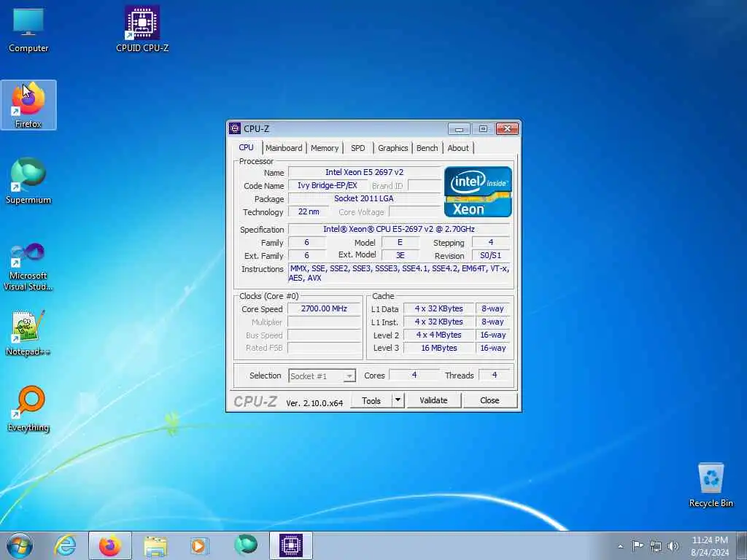Image resolution: width=747 pixels, height=560 pixels.
Task: Select the Everything search shortcut
Action: coord(28,408)
